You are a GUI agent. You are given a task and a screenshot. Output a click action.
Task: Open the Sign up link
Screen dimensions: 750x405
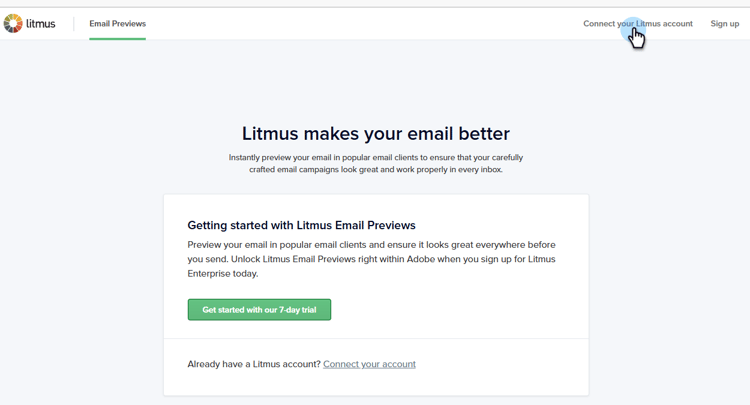[x=725, y=23]
